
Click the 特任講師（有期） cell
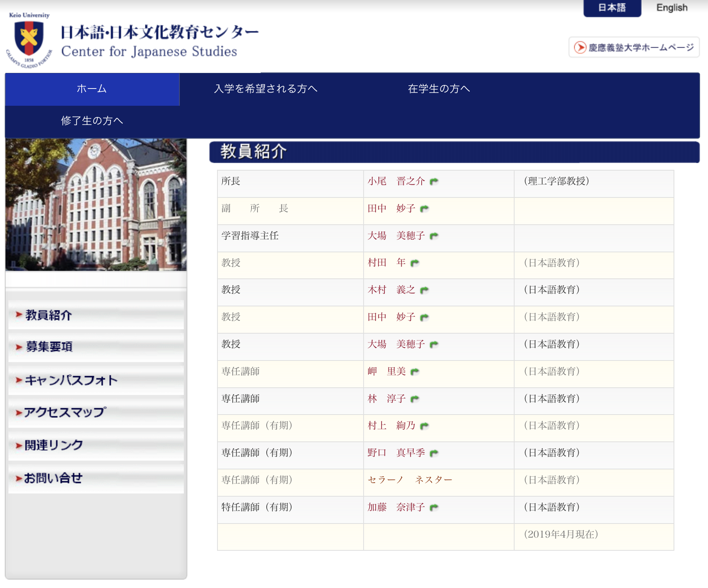tap(290, 510)
